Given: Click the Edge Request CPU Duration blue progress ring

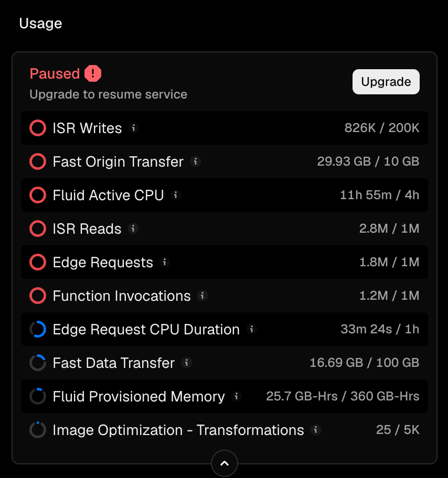Looking at the screenshot, I should (x=38, y=329).
